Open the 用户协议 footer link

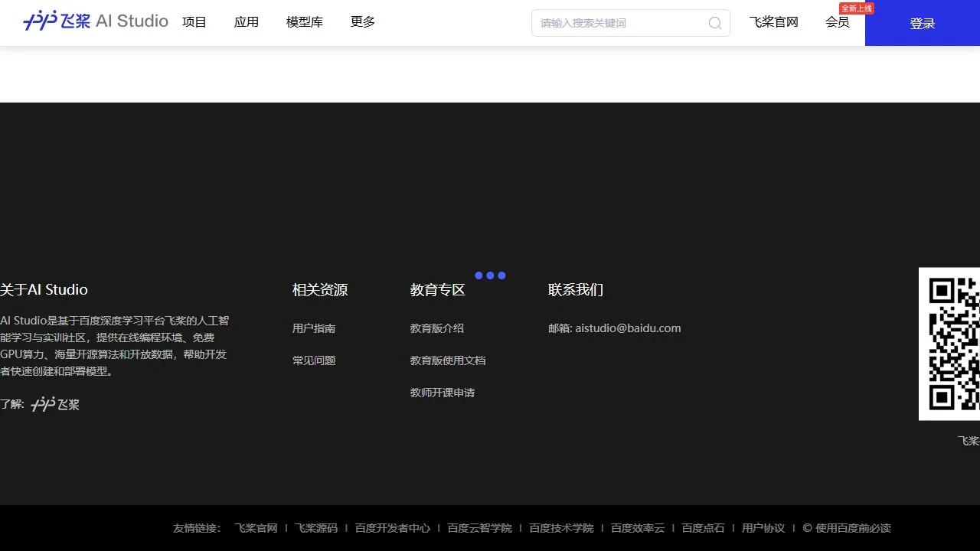pyautogui.click(x=763, y=528)
